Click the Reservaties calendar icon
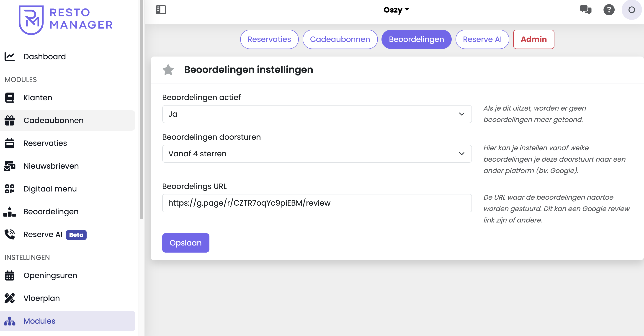Viewport: 644px width, 336px height. pyautogui.click(x=10, y=143)
